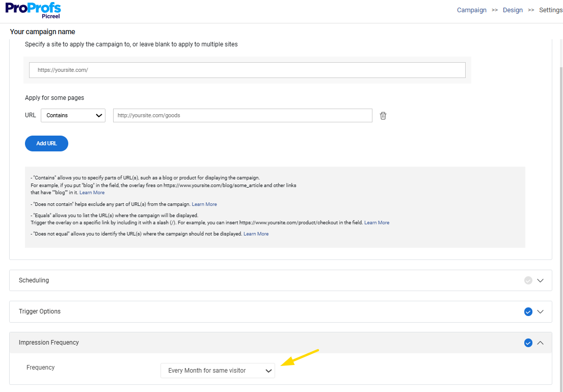The image size is (563, 392).
Task: Open the Frequency dropdown for visitor
Action: tap(218, 371)
